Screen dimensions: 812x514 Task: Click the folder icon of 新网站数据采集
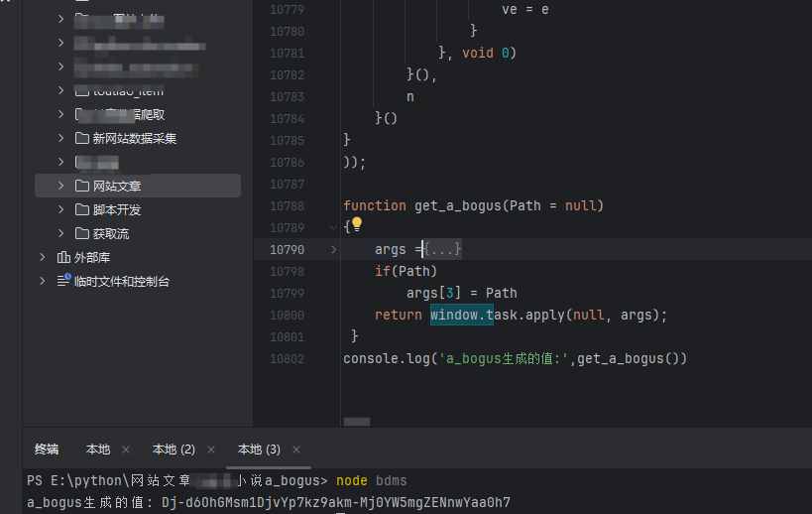click(x=82, y=138)
